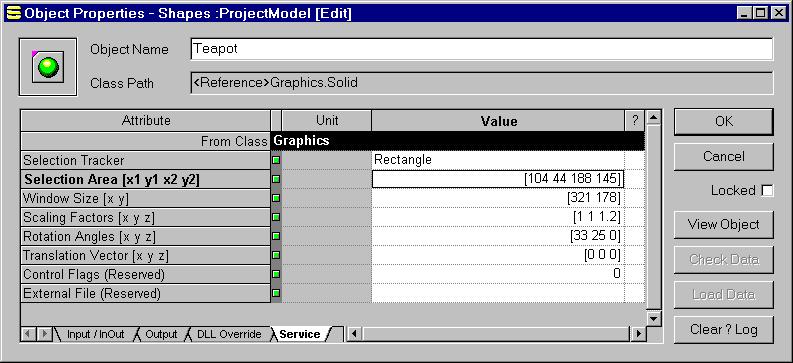This screenshot has width=793, height=363.
Task: Open View Object
Action: 724,224
